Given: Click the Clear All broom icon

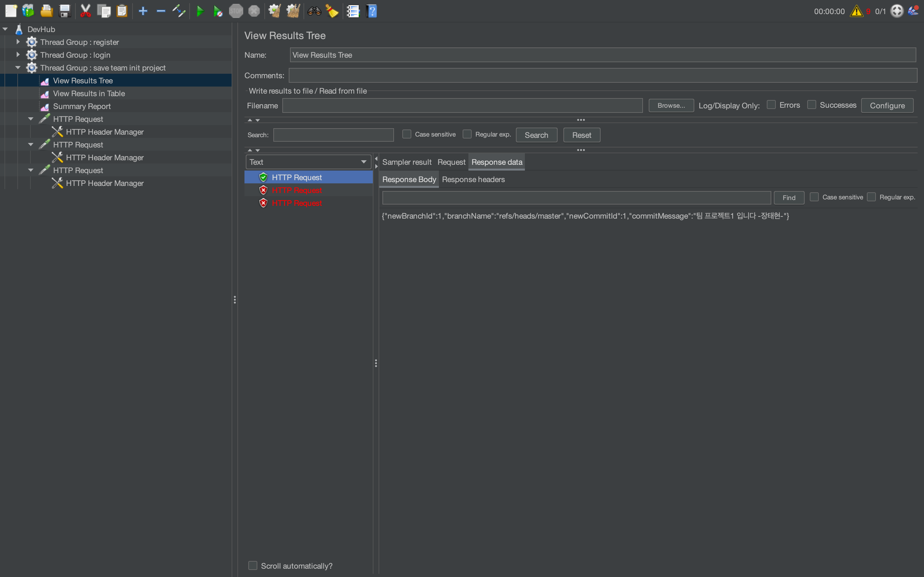Looking at the screenshot, I should point(293,11).
